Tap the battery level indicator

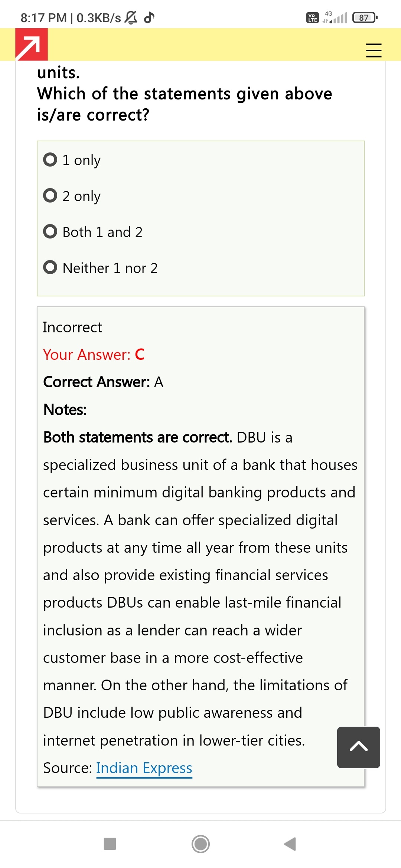(365, 17)
